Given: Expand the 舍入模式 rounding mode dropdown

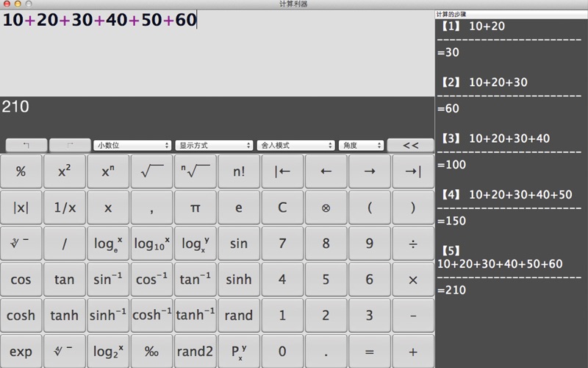Looking at the screenshot, I should 296,146.
